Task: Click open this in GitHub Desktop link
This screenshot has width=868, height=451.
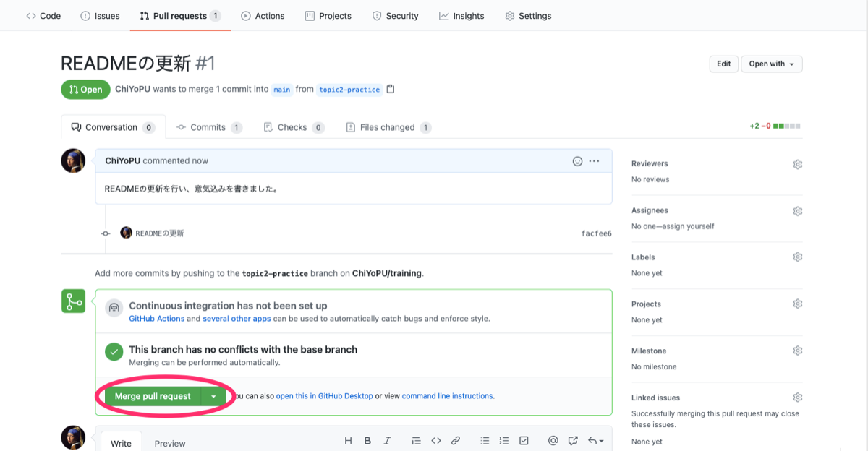Action: pyautogui.click(x=325, y=396)
